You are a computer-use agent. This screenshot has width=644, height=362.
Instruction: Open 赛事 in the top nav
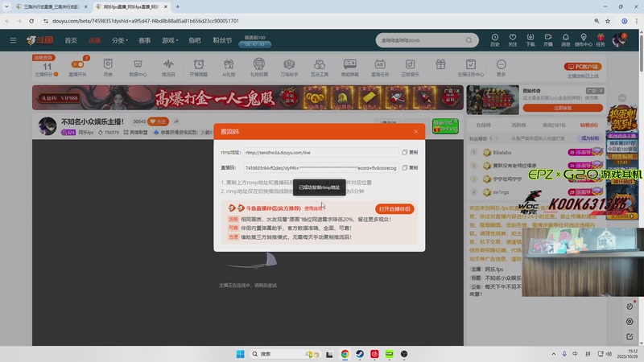(x=144, y=40)
